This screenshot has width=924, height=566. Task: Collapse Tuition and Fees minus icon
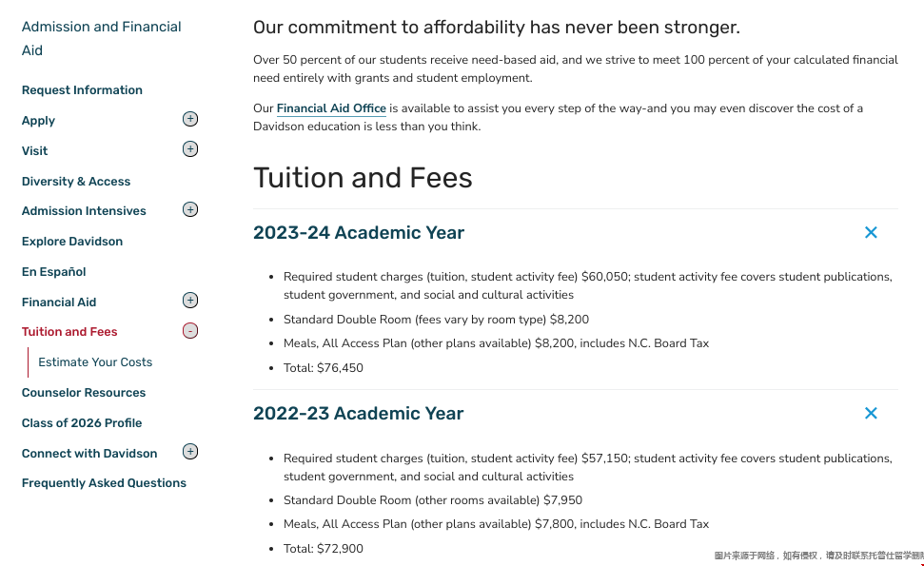tap(189, 331)
